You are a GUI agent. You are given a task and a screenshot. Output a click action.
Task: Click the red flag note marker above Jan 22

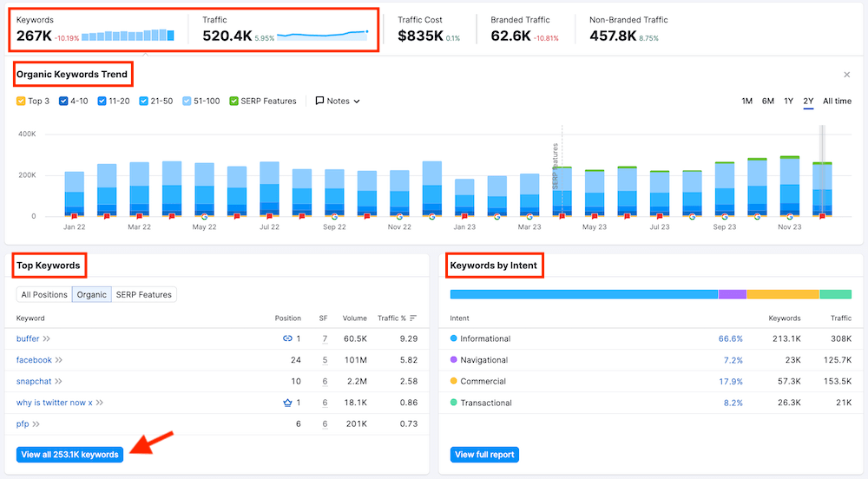(x=75, y=216)
